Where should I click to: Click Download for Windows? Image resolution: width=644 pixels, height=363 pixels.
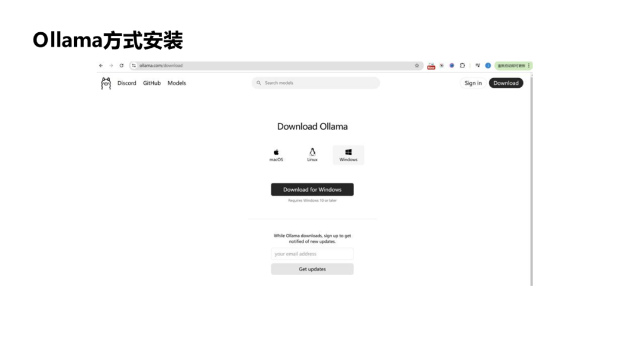(x=312, y=189)
